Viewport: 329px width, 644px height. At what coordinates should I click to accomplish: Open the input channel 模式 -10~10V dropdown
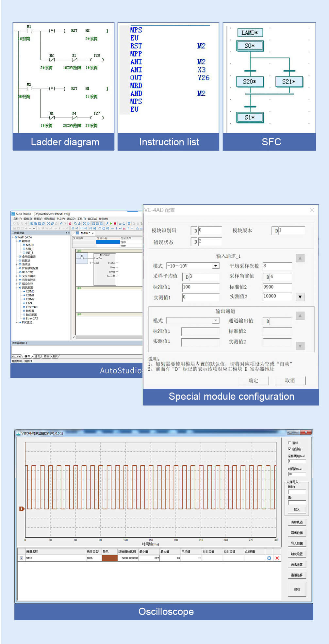point(215,266)
